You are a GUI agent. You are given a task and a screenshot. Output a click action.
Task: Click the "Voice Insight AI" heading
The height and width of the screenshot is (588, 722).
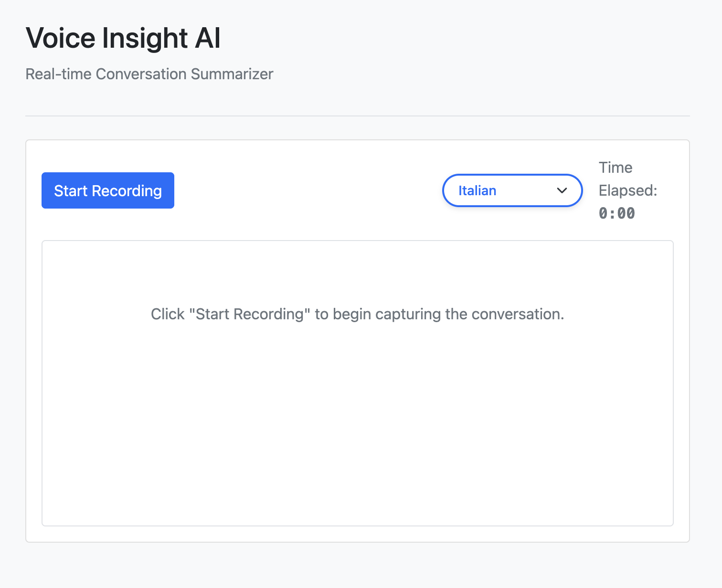point(123,38)
